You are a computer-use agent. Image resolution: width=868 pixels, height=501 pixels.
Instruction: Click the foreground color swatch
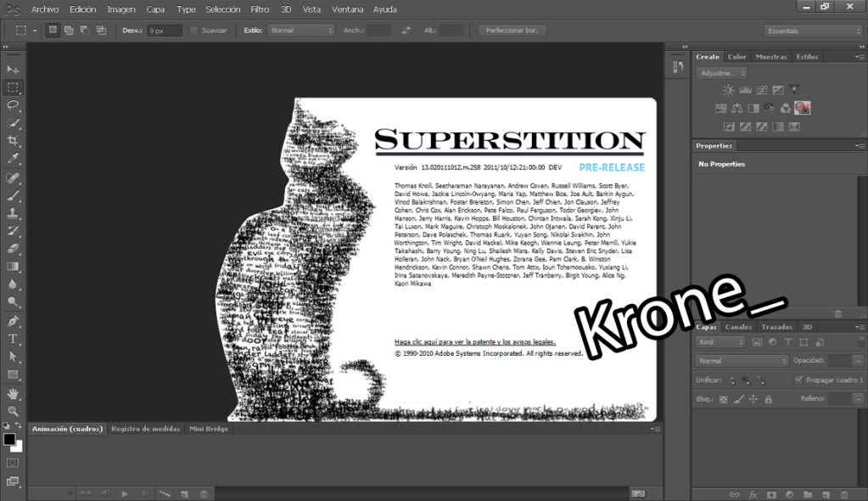tap(8, 440)
